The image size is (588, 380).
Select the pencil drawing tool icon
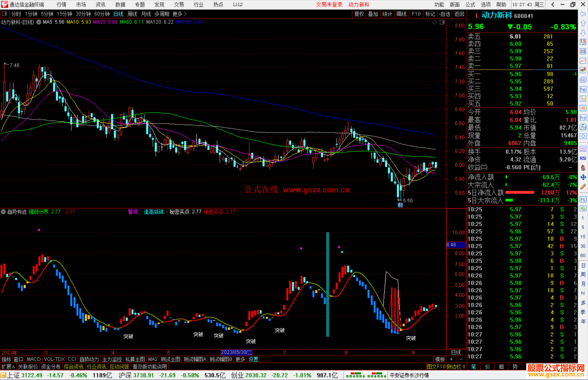click(x=583, y=187)
